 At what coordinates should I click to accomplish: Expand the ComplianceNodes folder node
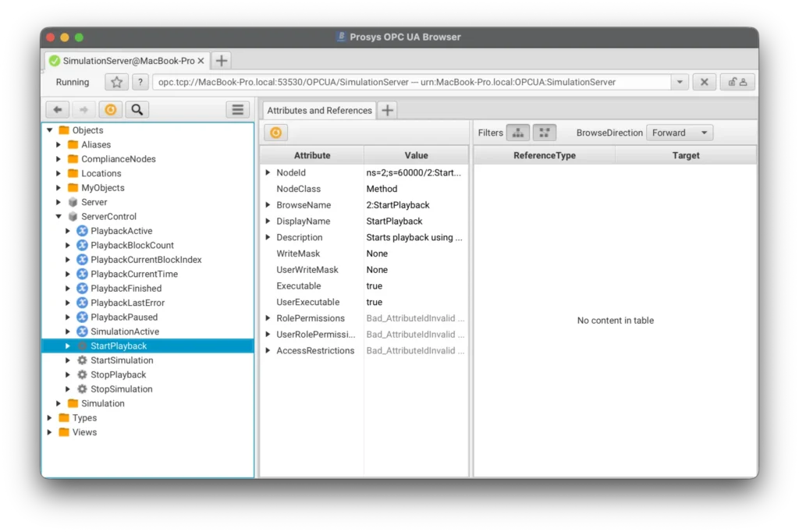(x=59, y=159)
